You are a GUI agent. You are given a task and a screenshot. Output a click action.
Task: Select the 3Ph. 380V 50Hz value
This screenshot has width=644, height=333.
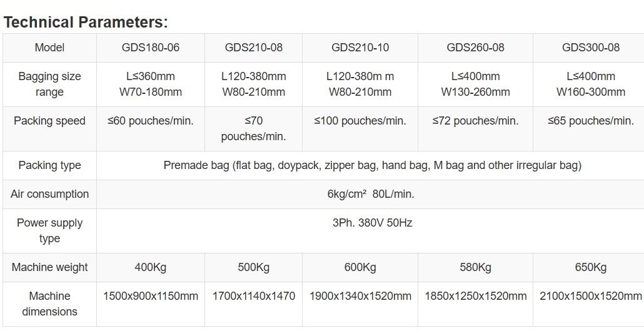[372, 223]
